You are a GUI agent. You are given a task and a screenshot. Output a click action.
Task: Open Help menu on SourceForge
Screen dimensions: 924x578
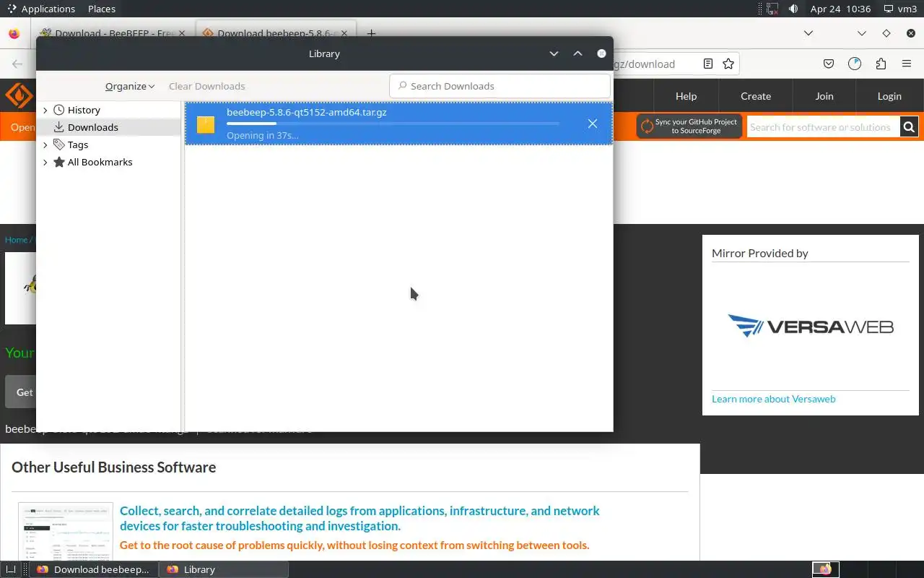click(686, 96)
